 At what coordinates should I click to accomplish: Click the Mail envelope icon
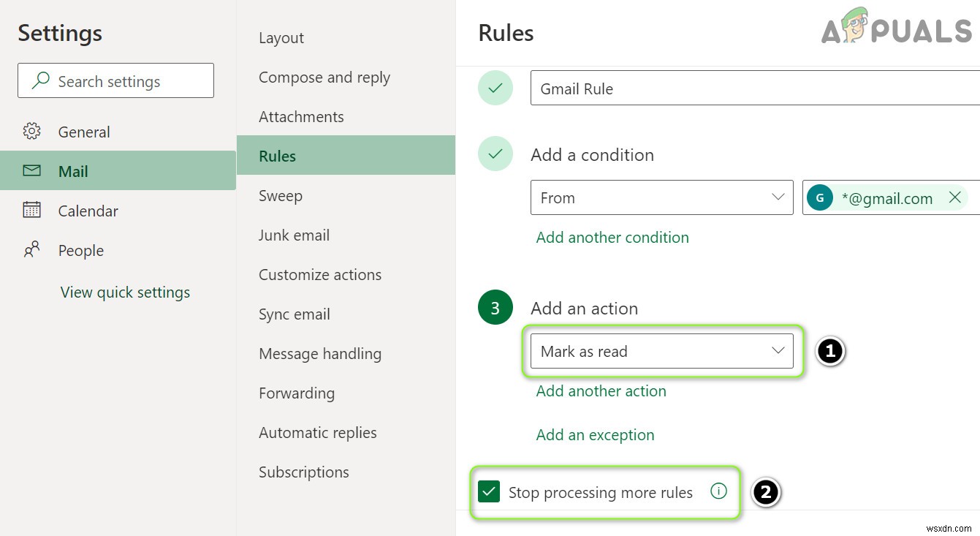coord(31,171)
